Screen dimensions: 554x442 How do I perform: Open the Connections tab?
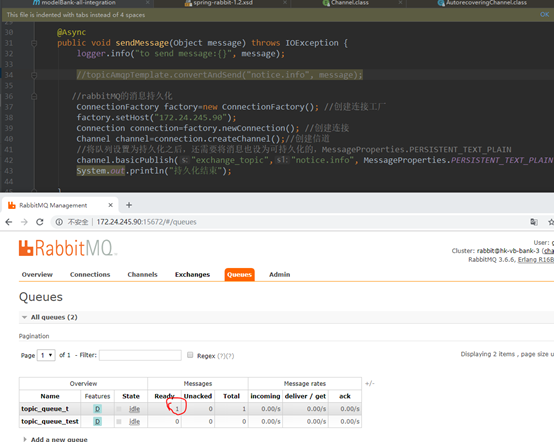90,275
